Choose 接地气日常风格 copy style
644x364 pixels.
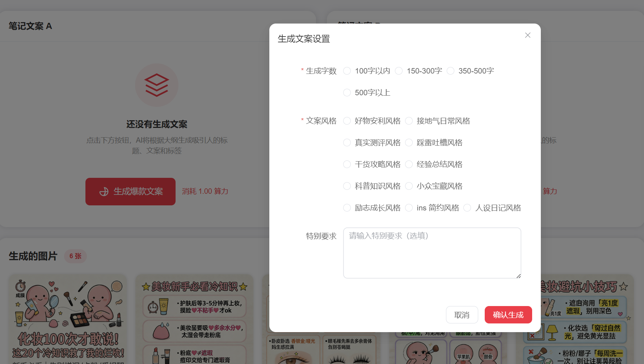pyautogui.click(x=409, y=121)
